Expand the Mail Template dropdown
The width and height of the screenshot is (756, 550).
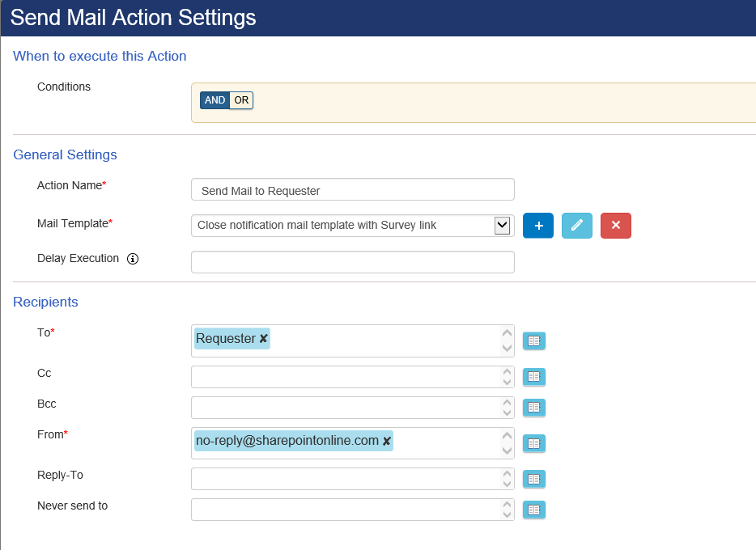click(502, 226)
